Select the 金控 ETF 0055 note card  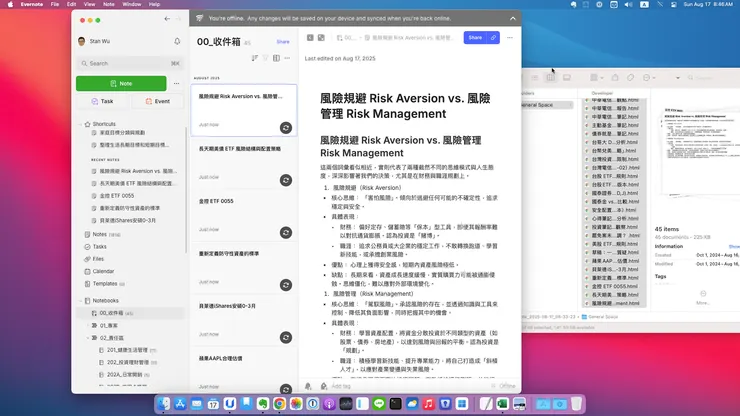244,215
